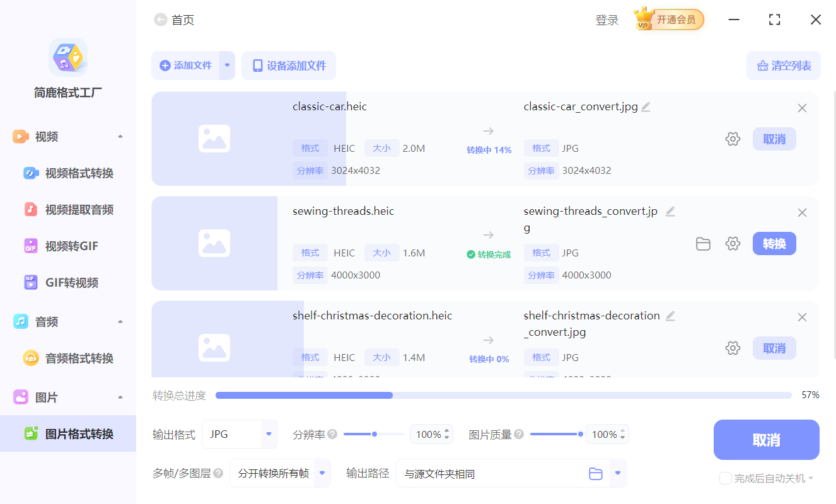The width and height of the screenshot is (836, 504).
Task: Click the large 取消 button
Action: [767, 440]
